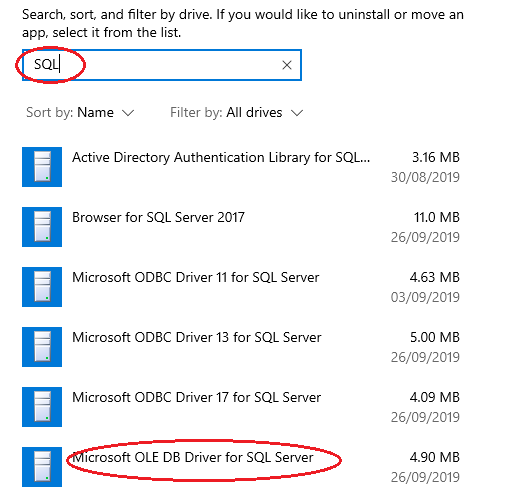Click the 03/09/2019 install date
The image size is (508, 501).
point(425,297)
